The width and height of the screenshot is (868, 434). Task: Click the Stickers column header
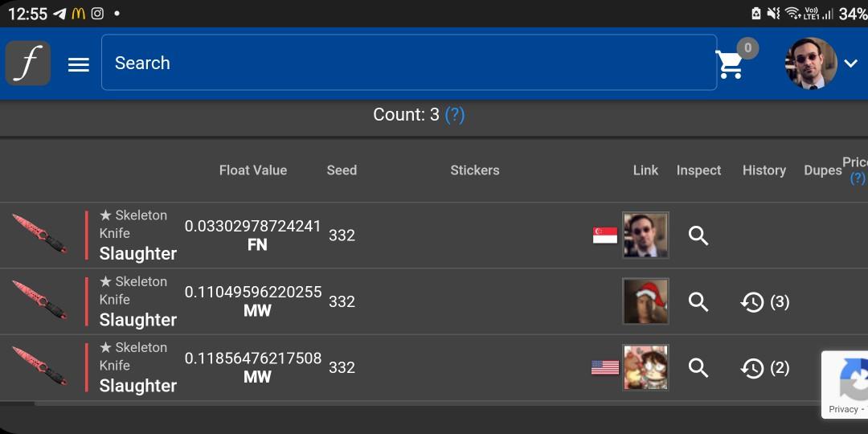click(x=474, y=170)
